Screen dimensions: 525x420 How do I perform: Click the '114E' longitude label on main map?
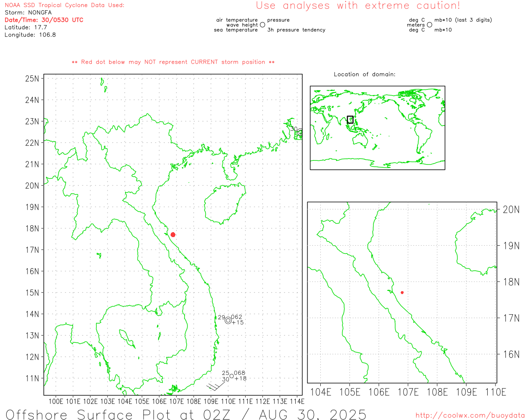[x=297, y=401]
